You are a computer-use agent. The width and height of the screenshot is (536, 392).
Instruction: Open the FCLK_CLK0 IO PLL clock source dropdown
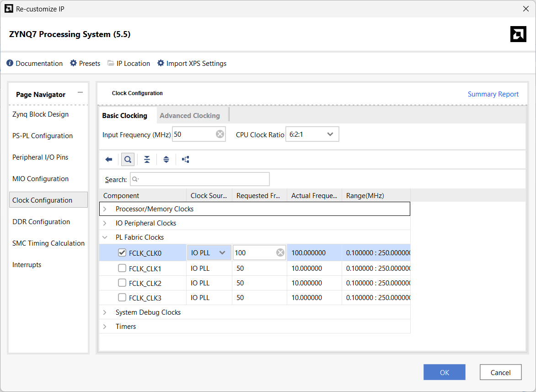pyautogui.click(x=209, y=252)
